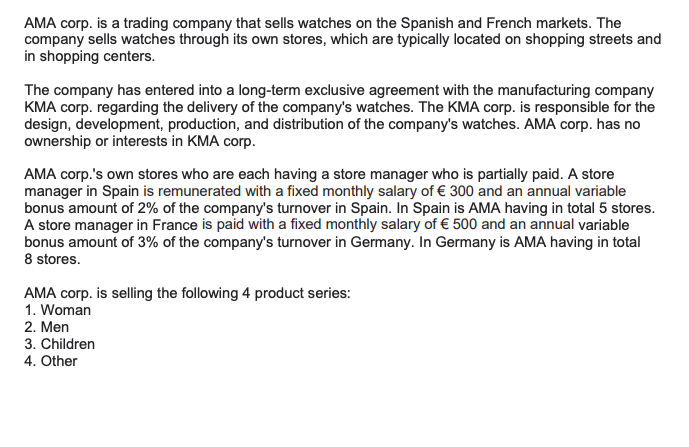Screen dimensions: 689x447
Task: Click the '€ 500' salary amount
Action: [x=457, y=225]
